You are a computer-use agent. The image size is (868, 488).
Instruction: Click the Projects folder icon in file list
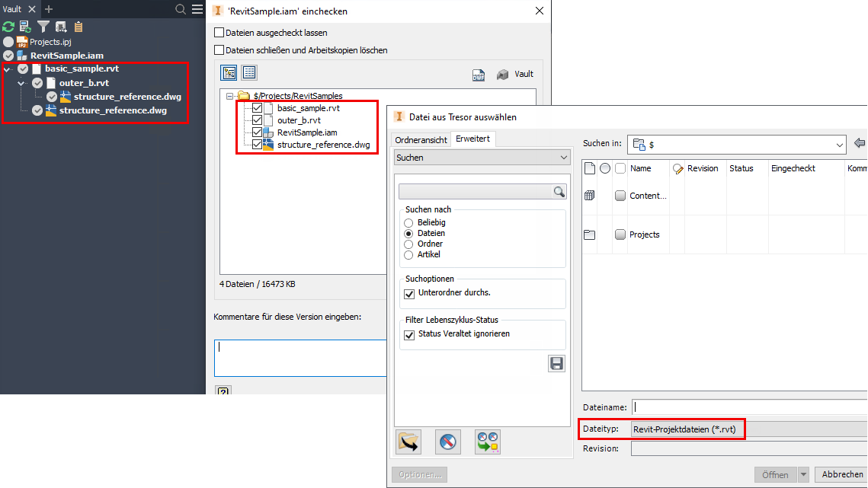point(590,234)
